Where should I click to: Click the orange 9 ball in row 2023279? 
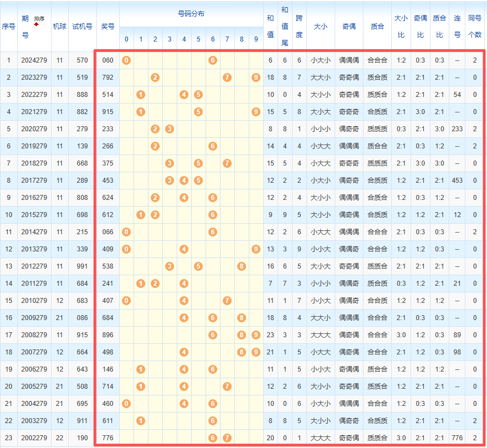(x=255, y=78)
